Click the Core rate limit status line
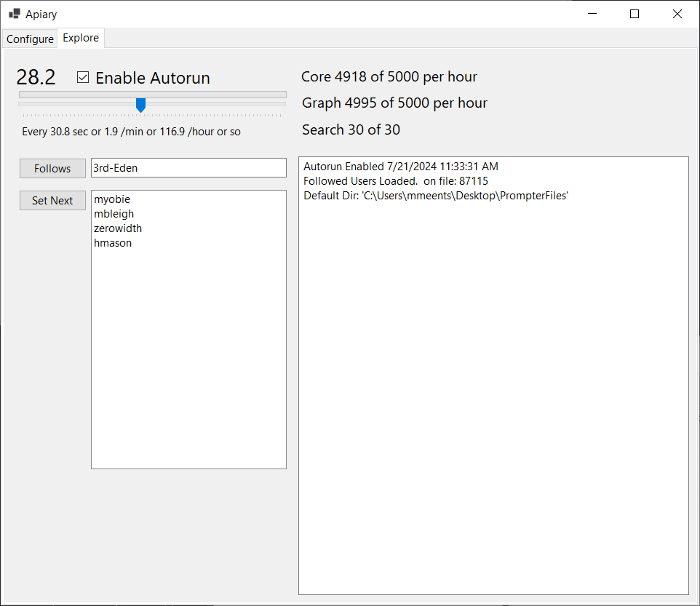Viewport: 700px width, 606px height. pyautogui.click(x=389, y=76)
